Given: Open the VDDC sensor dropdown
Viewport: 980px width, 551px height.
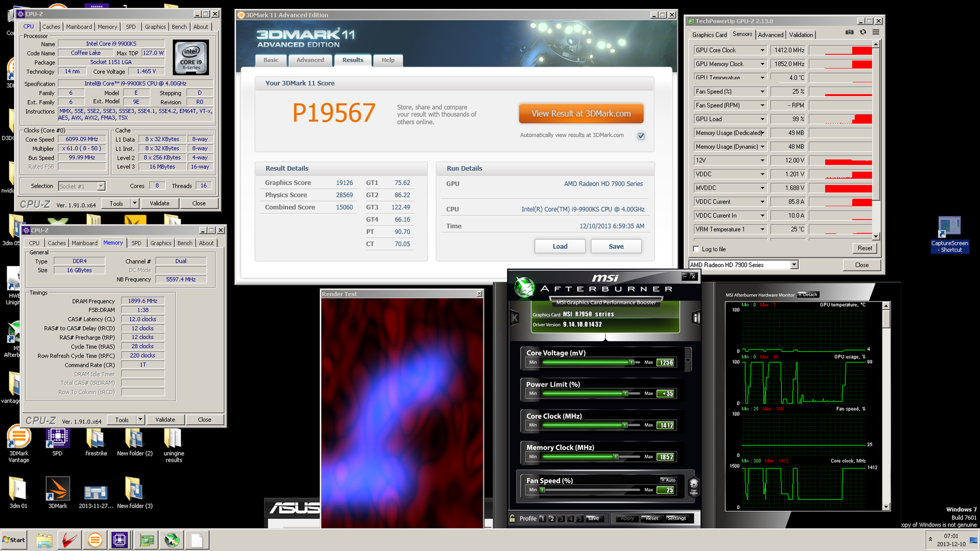Looking at the screenshot, I should [x=763, y=174].
